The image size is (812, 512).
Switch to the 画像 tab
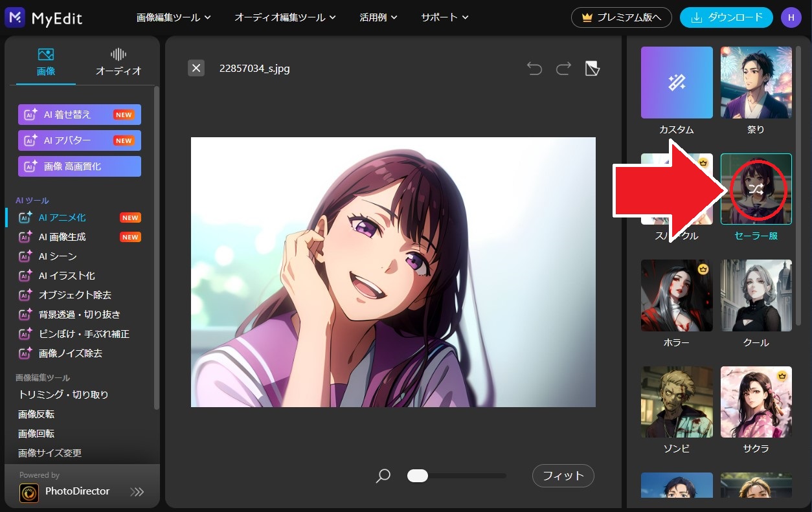[45, 61]
